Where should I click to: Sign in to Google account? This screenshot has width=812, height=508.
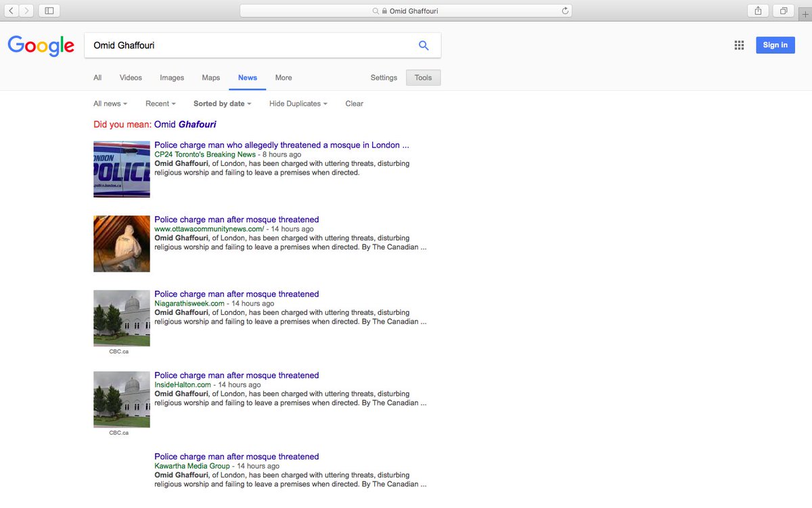coord(775,45)
